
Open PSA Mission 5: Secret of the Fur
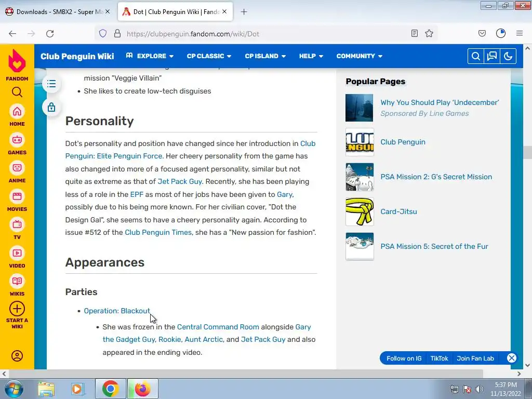click(434, 246)
